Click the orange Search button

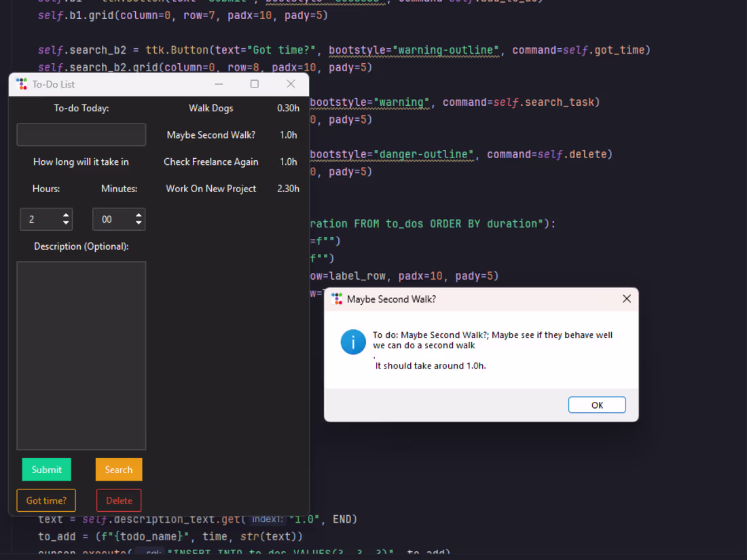(x=119, y=470)
